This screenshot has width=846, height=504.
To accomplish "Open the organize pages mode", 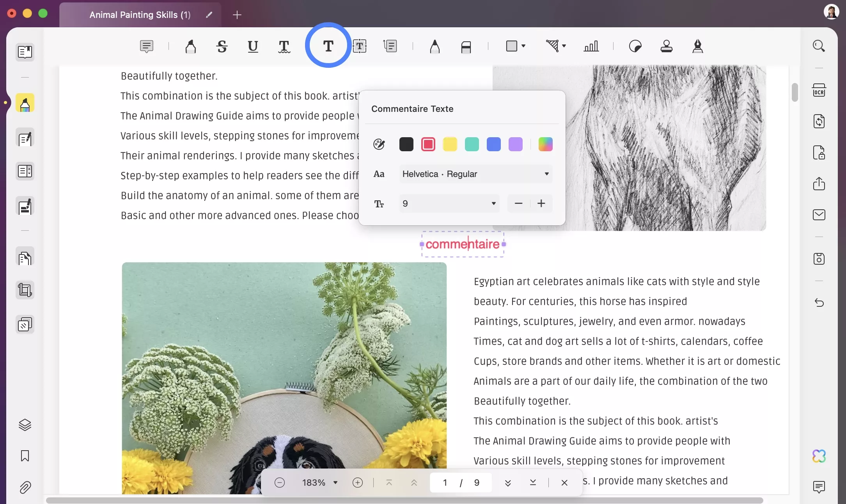I will point(25,257).
